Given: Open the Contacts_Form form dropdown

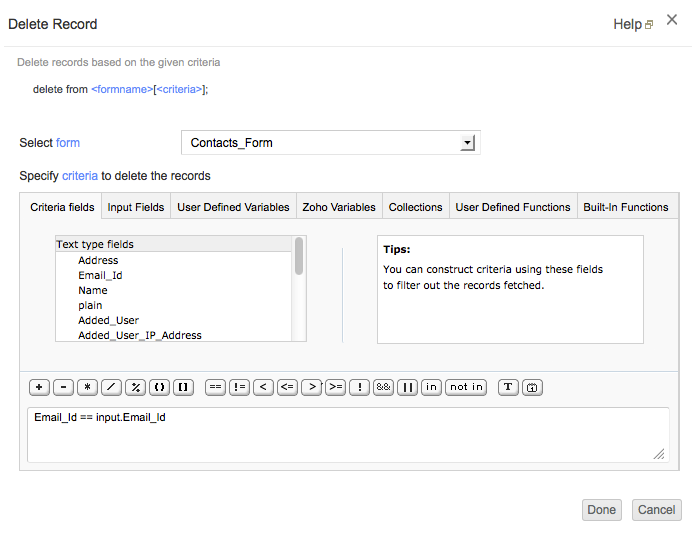Looking at the screenshot, I should pyautogui.click(x=330, y=143).
